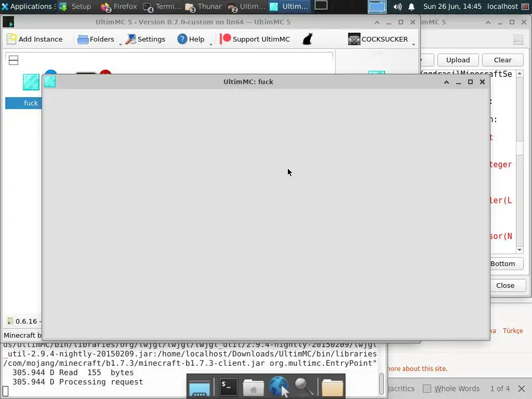Click the workspace switcher in the top panel
This screenshot has height=399, width=532.
click(377, 6)
